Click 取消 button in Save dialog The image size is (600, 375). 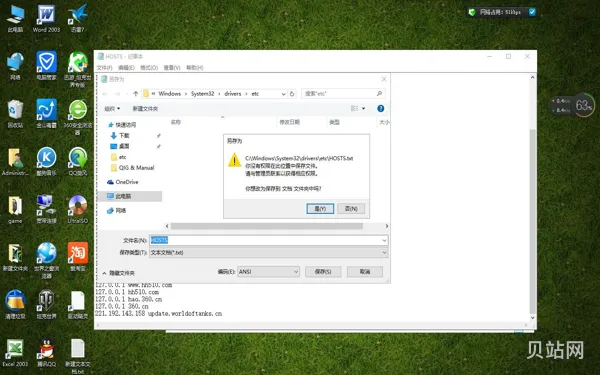[x=365, y=272]
